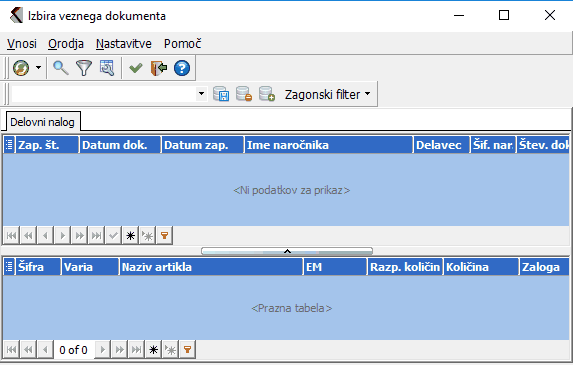The height and width of the screenshot is (365, 573).
Task: Sort by EM column header
Action: coord(335,267)
